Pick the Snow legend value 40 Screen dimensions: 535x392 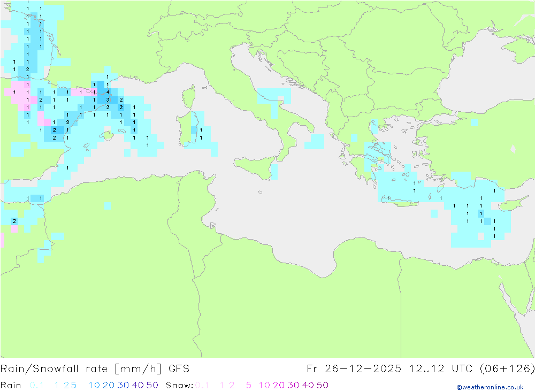[308, 385]
